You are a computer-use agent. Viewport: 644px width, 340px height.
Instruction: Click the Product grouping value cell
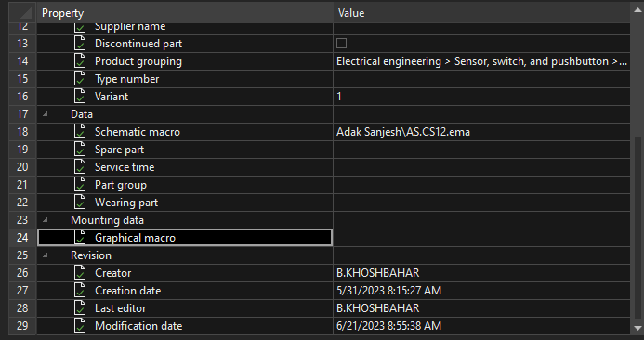pos(481,61)
